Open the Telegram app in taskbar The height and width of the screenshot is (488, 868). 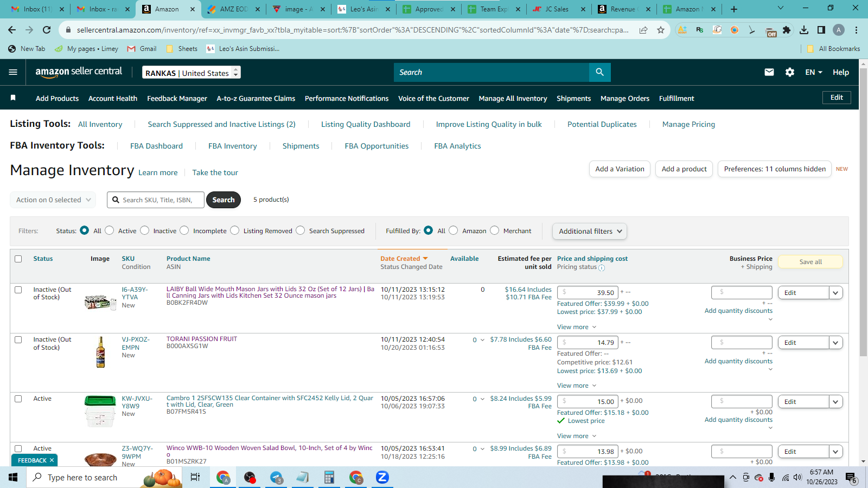276,477
